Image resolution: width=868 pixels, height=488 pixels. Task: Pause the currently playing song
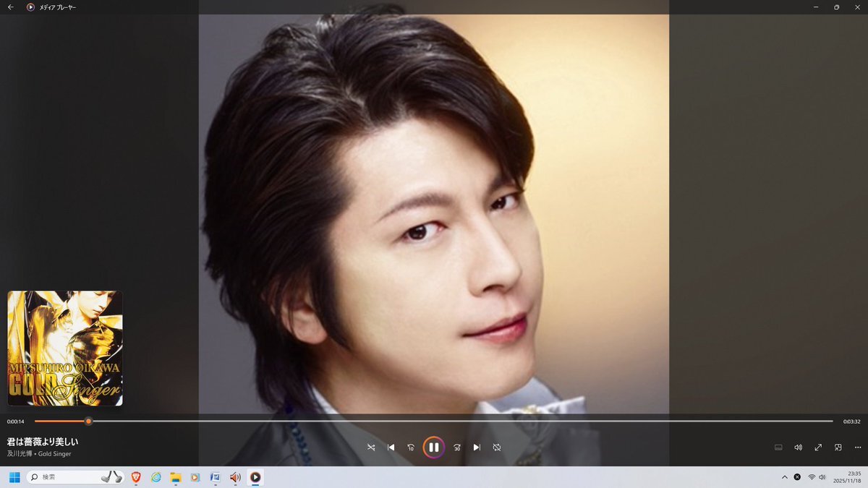[x=434, y=448]
